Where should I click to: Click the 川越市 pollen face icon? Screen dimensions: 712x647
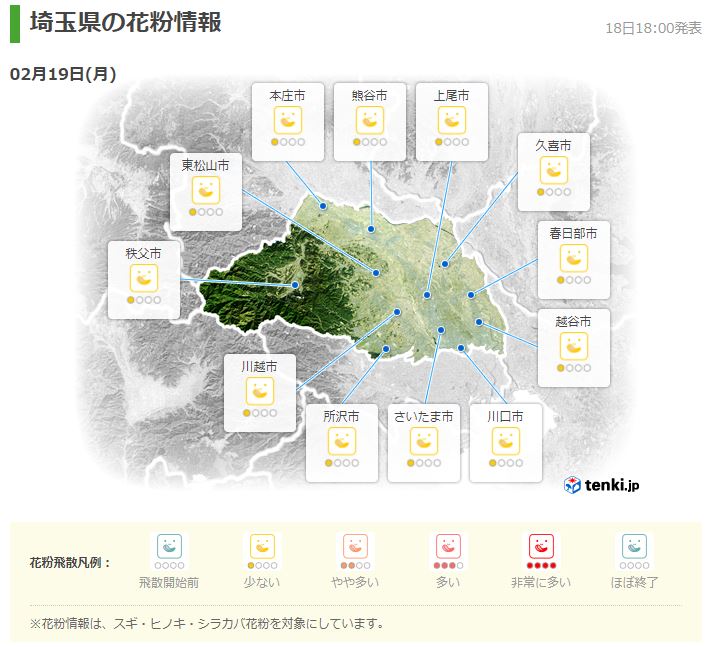click(260, 391)
